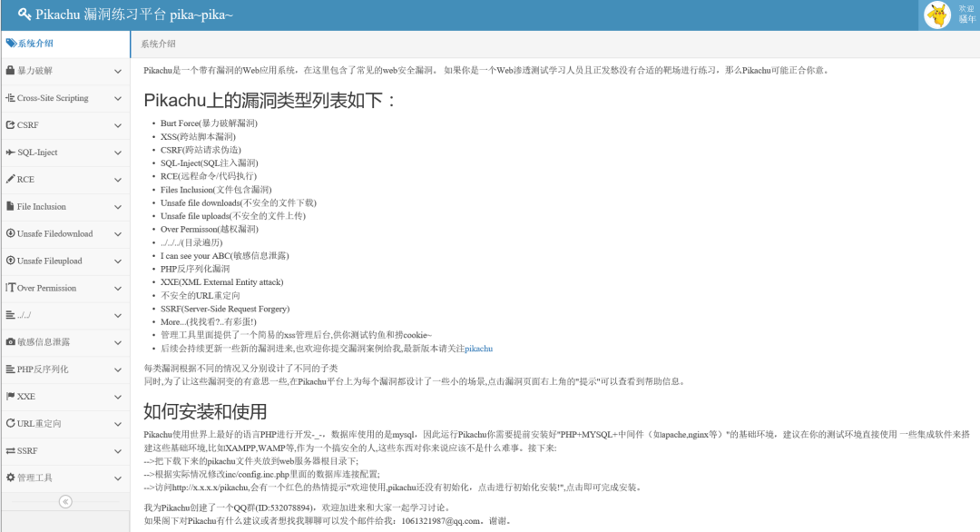Click the camera icon for 敏感信息泄露
This screenshot has height=532, width=980.
[x=10, y=342]
